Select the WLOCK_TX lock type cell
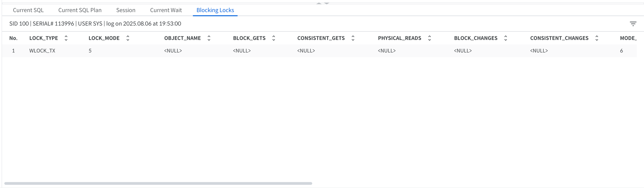This screenshot has height=188, width=644. [42, 51]
